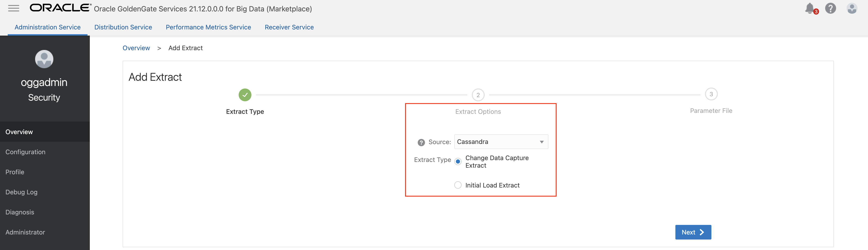Click the step 2 circle indicator

click(478, 95)
